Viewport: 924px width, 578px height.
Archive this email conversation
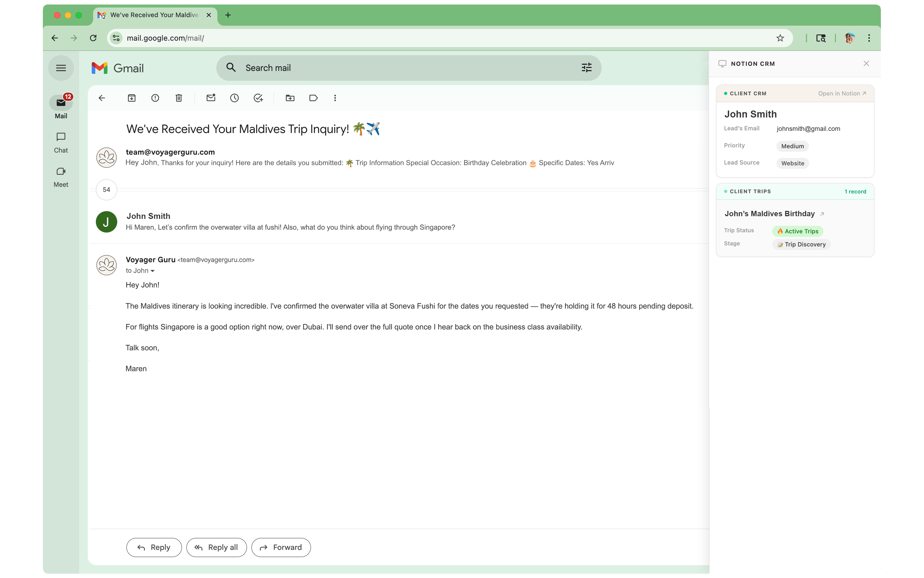coord(131,98)
